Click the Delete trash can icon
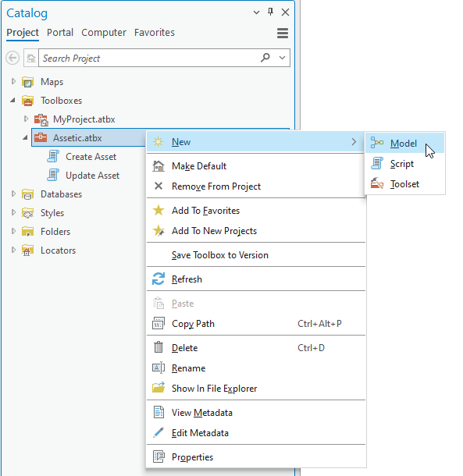The height and width of the screenshot is (476, 463). [158, 347]
